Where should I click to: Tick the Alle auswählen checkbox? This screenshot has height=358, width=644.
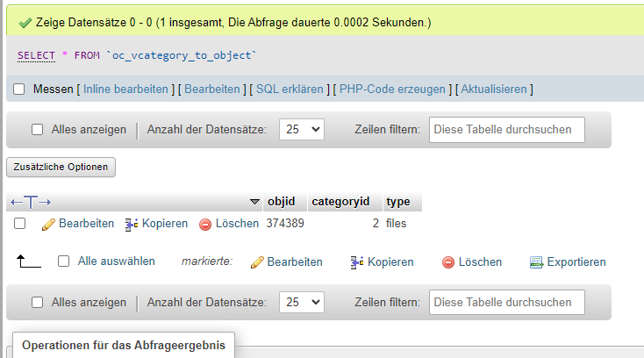click(64, 261)
